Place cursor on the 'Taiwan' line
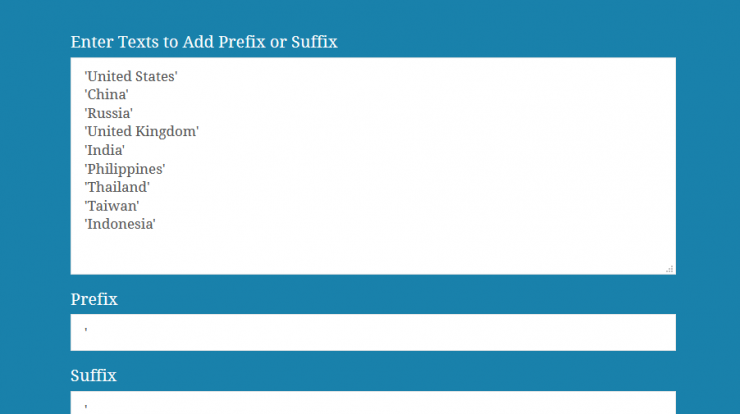The image size is (740, 414). point(111,206)
